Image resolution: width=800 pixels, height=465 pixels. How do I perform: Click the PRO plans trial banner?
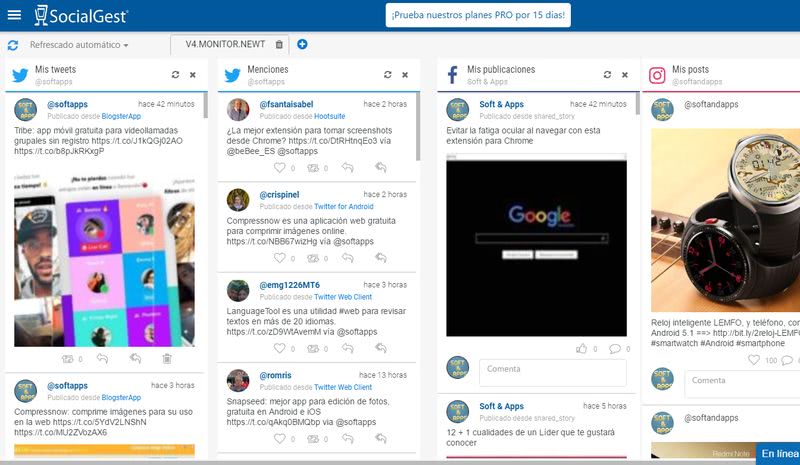(478, 15)
